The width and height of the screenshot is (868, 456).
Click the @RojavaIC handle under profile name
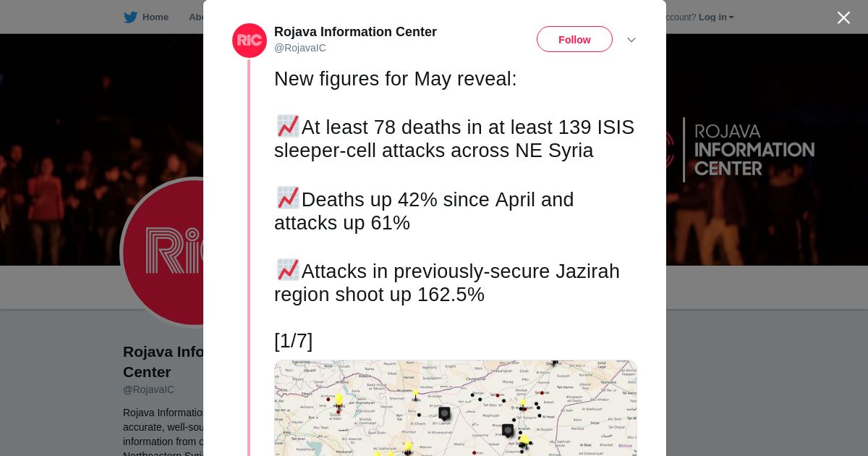[x=148, y=389]
